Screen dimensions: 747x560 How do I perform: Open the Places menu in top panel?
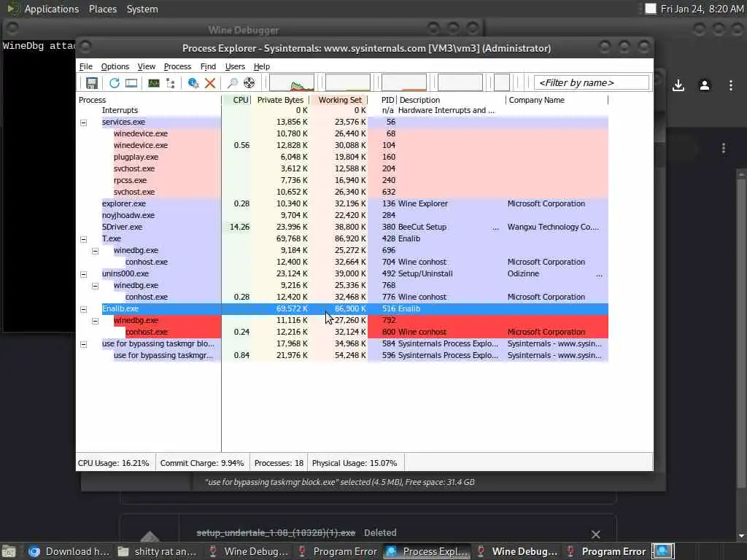point(103,9)
